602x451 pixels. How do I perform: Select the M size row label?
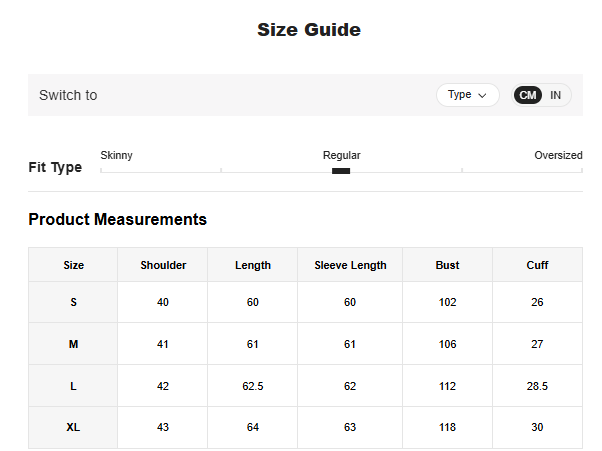[x=73, y=344]
